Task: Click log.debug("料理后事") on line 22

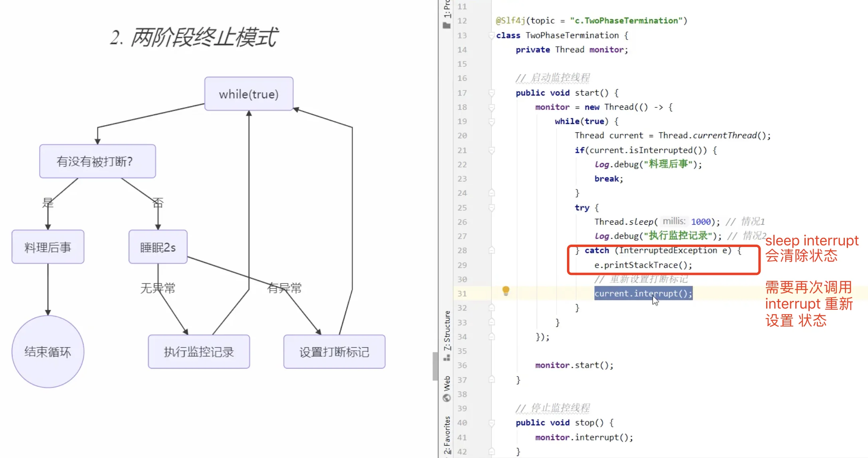Action: [648, 164]
